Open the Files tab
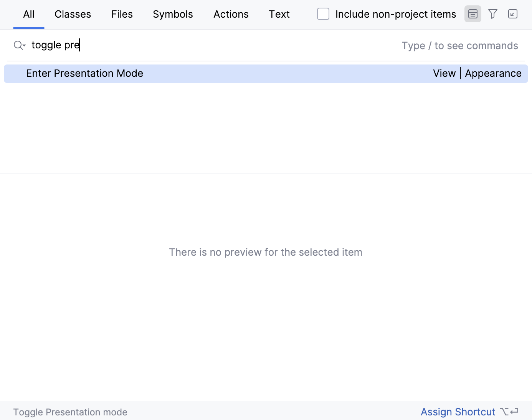 pos(122,14)
